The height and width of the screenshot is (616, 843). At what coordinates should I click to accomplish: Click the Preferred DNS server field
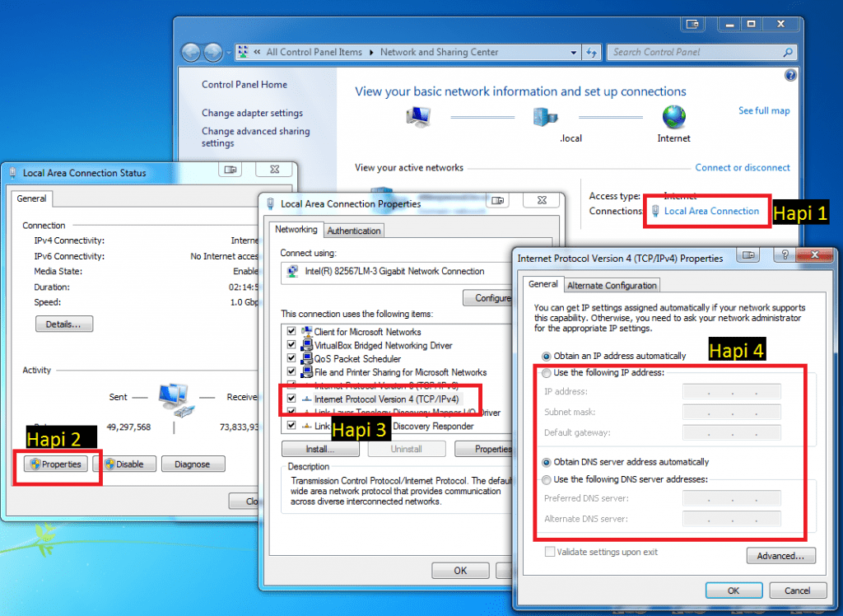(731, 498)
